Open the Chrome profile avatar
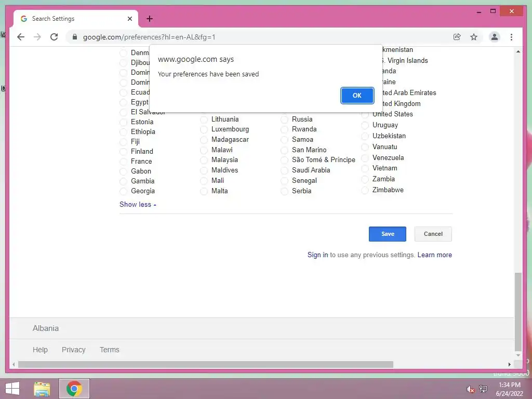This screenshot has height=399, width=532. [495, 37]
